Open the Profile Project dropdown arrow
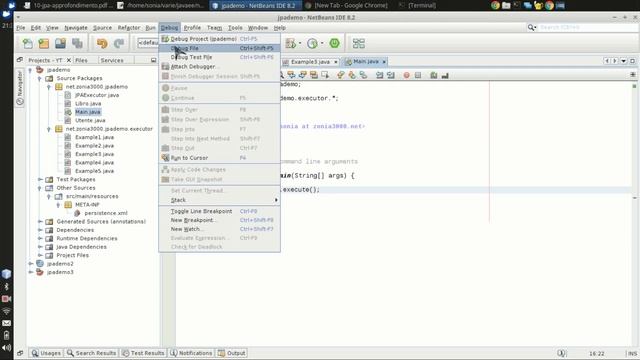This screenshot has height=360, width=640. 322,43
